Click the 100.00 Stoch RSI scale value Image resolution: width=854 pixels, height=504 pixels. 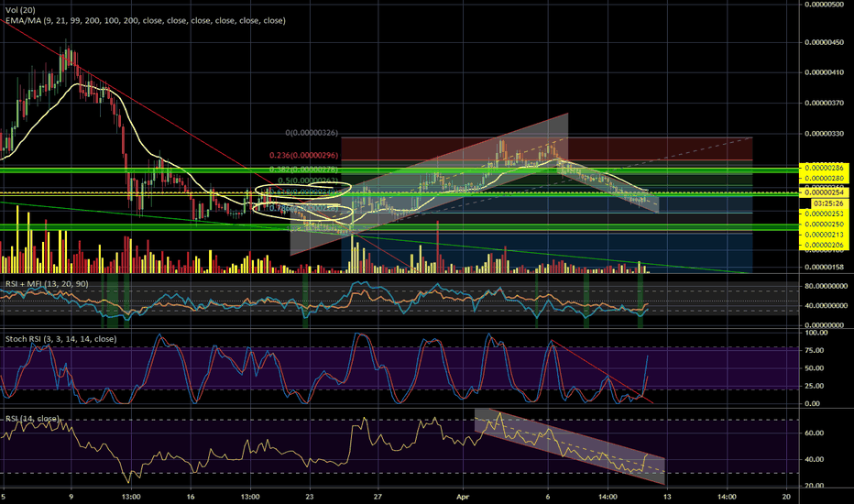point(816,333)
